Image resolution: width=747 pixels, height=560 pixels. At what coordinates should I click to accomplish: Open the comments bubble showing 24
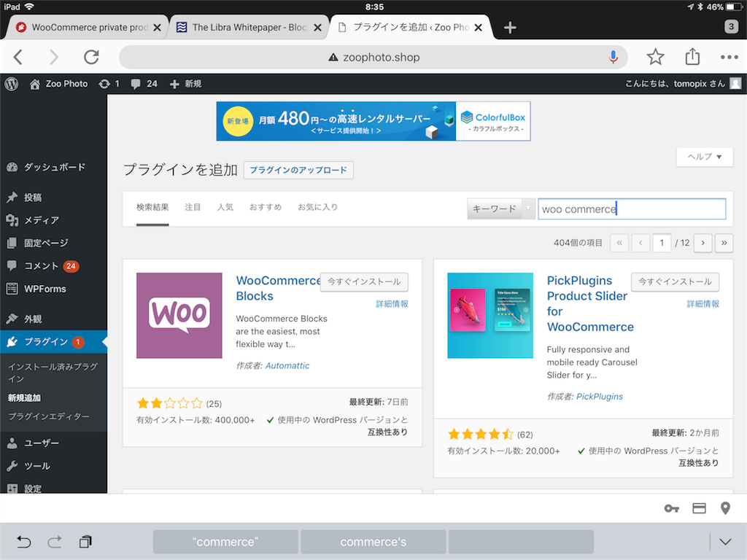tap(144, 84)
